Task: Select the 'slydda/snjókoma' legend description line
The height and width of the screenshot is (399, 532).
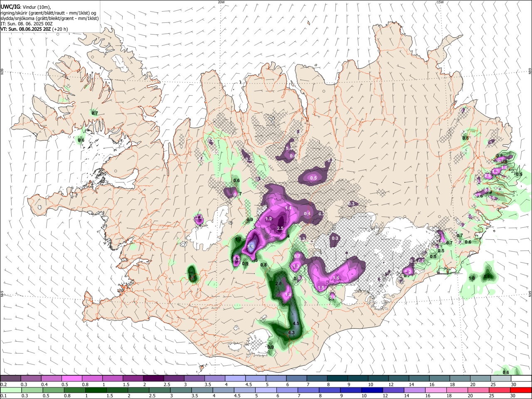Action: coord(50,18)
